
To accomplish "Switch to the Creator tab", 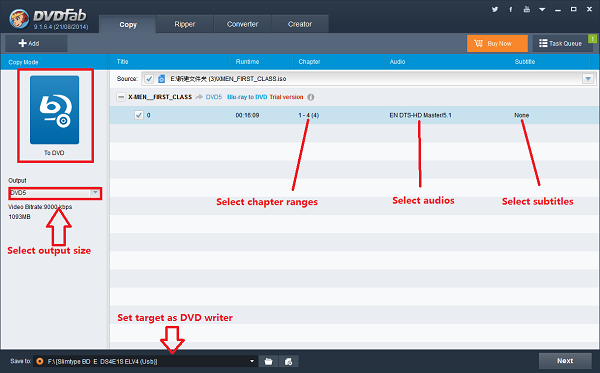I will coord(300,24).
